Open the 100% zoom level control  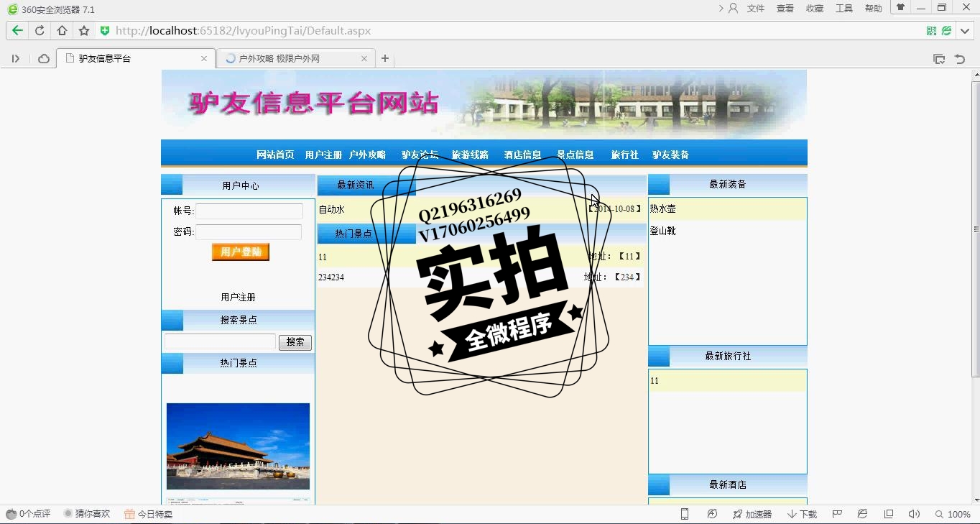[x=953, y=514]
